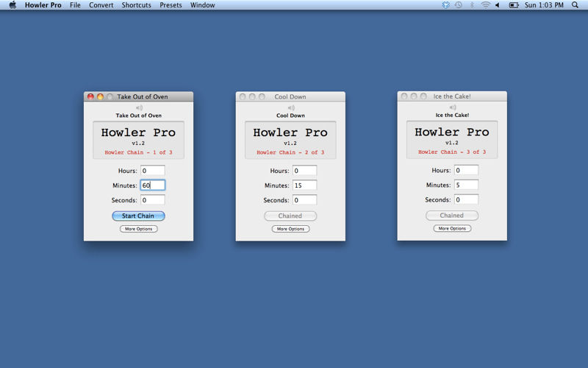
Task: Click speaker icon in Ice the Cake! window
Action: pos(453,107)
